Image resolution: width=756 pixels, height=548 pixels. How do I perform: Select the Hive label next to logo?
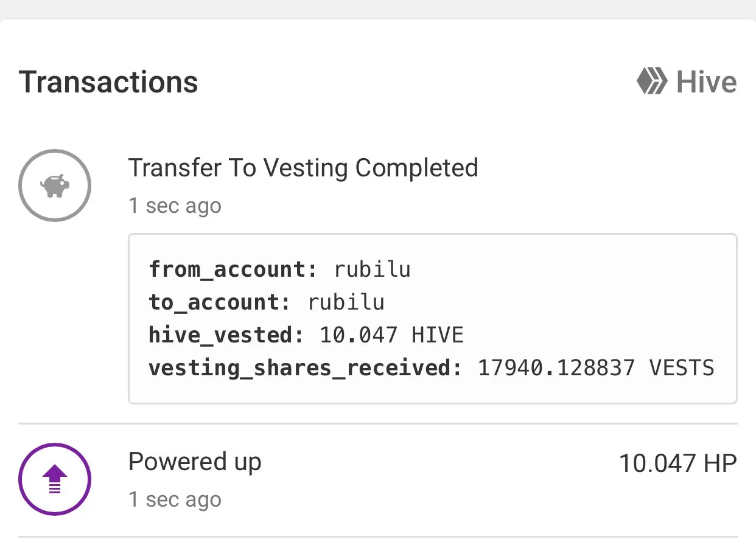pyautogui.click(x=707, y=82)
